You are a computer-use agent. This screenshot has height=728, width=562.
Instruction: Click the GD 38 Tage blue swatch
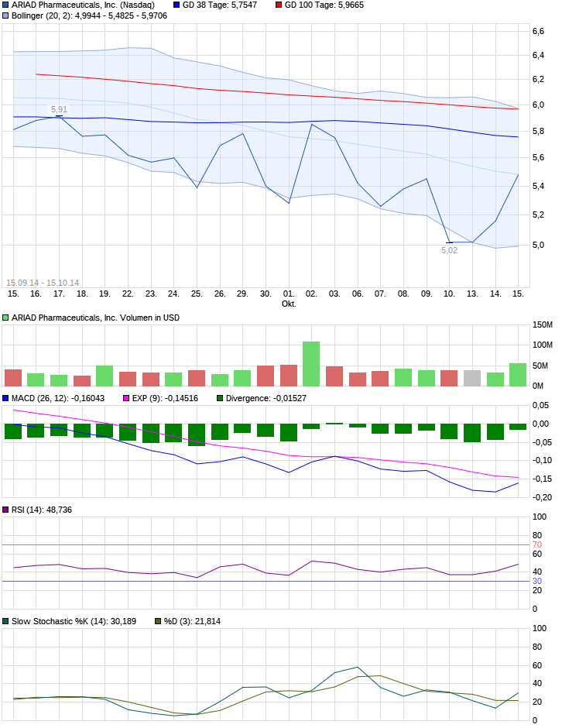(x=176, y=5)
